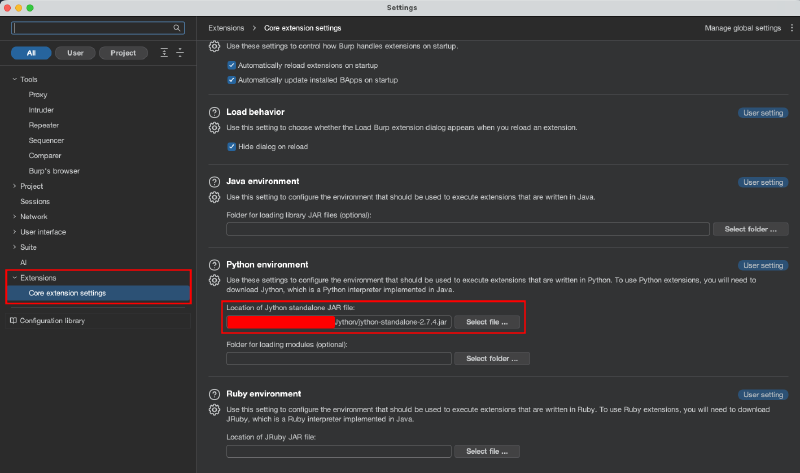Switch to the User settings filter tab
800x473 pixels.
(x=75, y=52)
